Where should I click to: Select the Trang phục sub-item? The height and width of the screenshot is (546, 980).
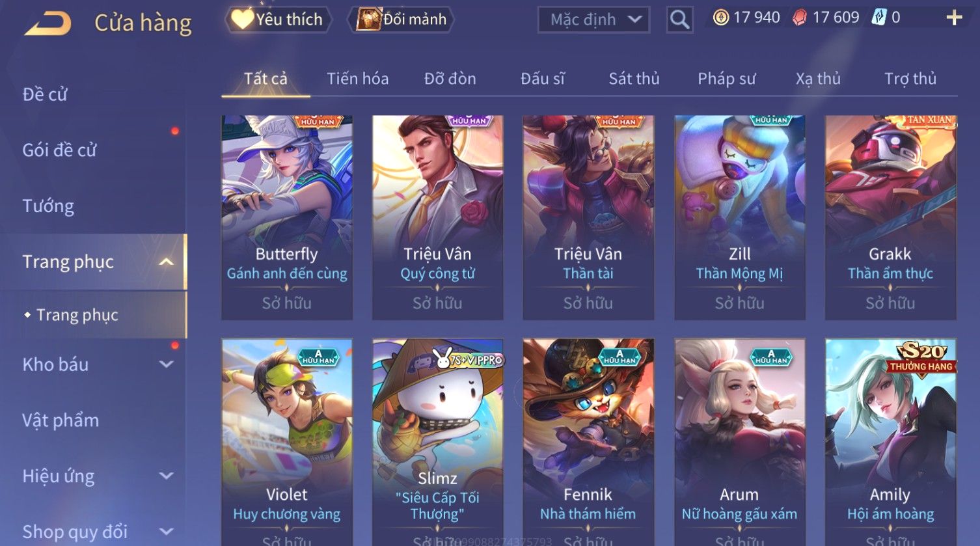pyautogui.click(x=77, y=315)
